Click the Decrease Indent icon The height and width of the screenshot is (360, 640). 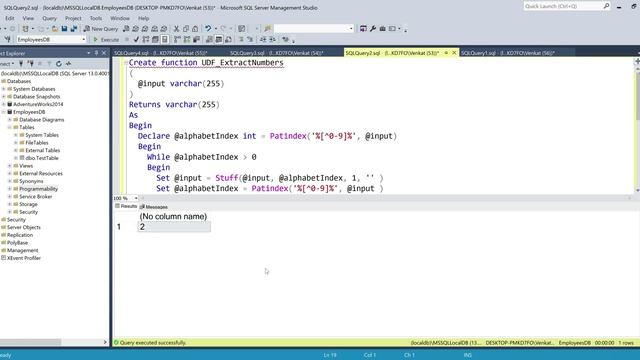(x=263, y=40)
